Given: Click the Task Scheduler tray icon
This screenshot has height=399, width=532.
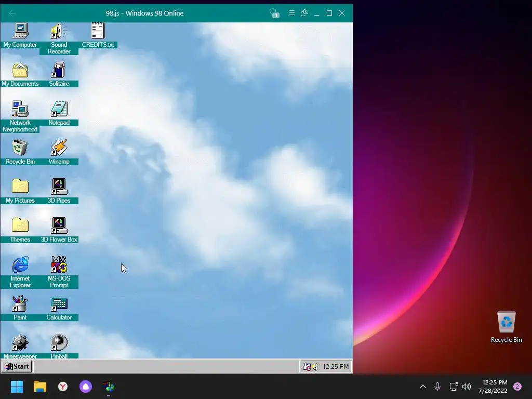Looking at the screenshot, I should pyautogui.click(x=307, y=367).
